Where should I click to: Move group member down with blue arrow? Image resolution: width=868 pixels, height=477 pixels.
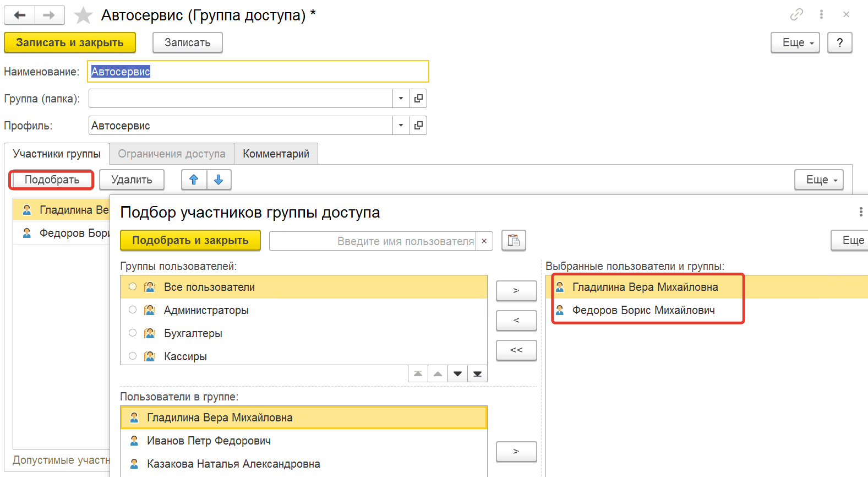(219, 180)
